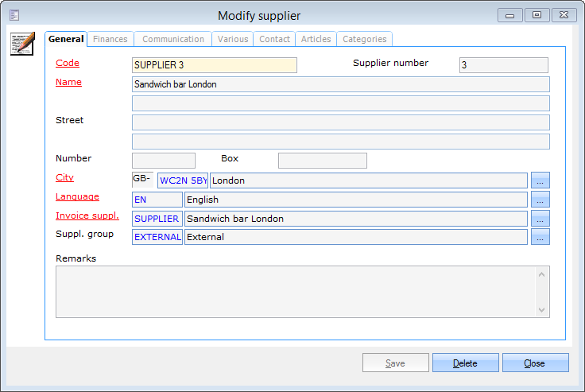The height and width of the screenshot is (392, 585).
Task: Show the Categories tab
Action: 364,39
